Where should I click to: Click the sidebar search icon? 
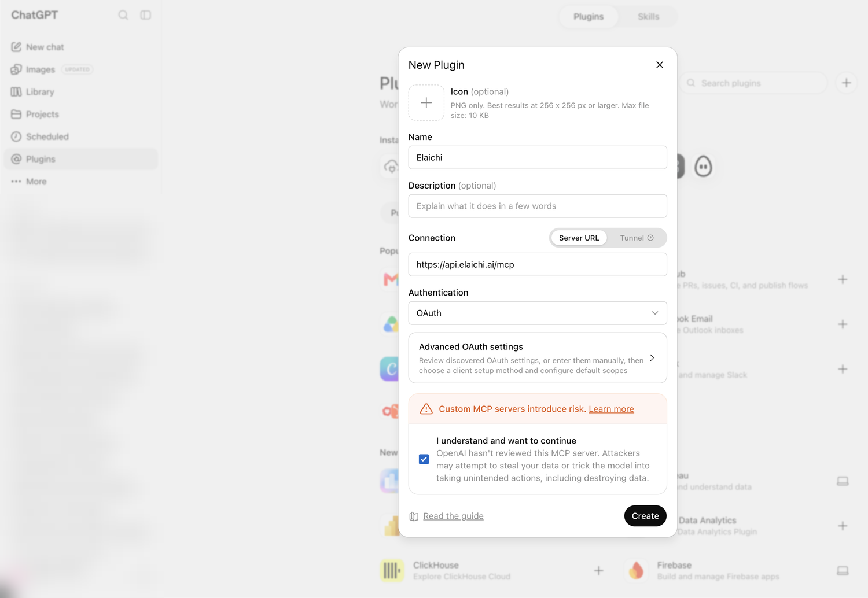coord(123,15)
